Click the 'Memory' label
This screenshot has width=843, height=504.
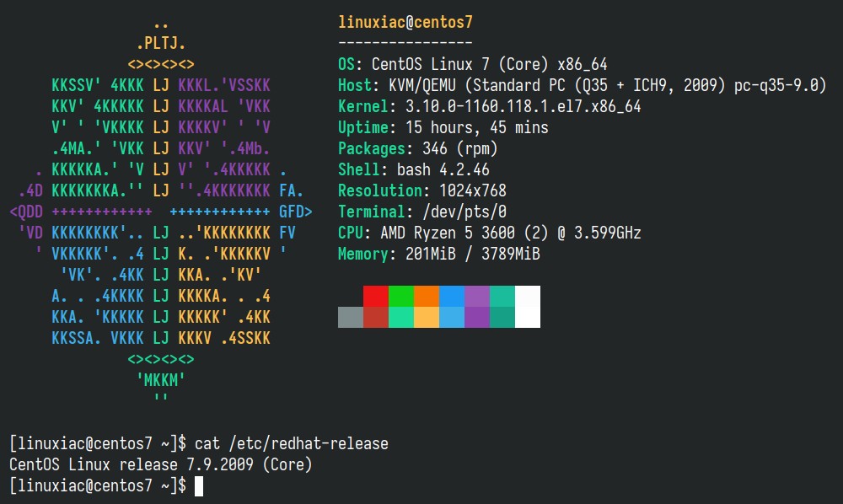coord(362,254)
